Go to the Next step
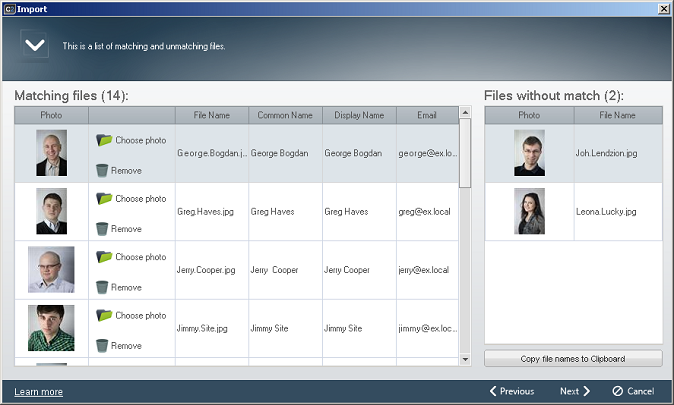 tap(575, 391)
